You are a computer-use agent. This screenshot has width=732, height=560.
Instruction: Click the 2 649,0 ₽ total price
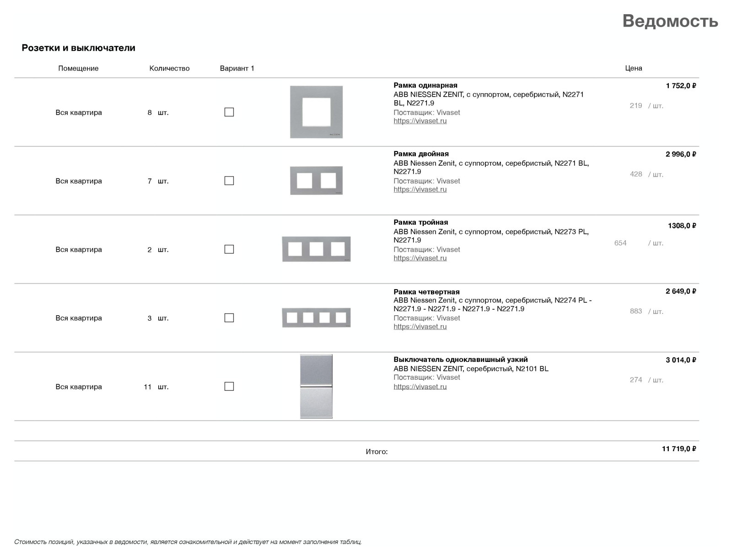pos(681,291)
